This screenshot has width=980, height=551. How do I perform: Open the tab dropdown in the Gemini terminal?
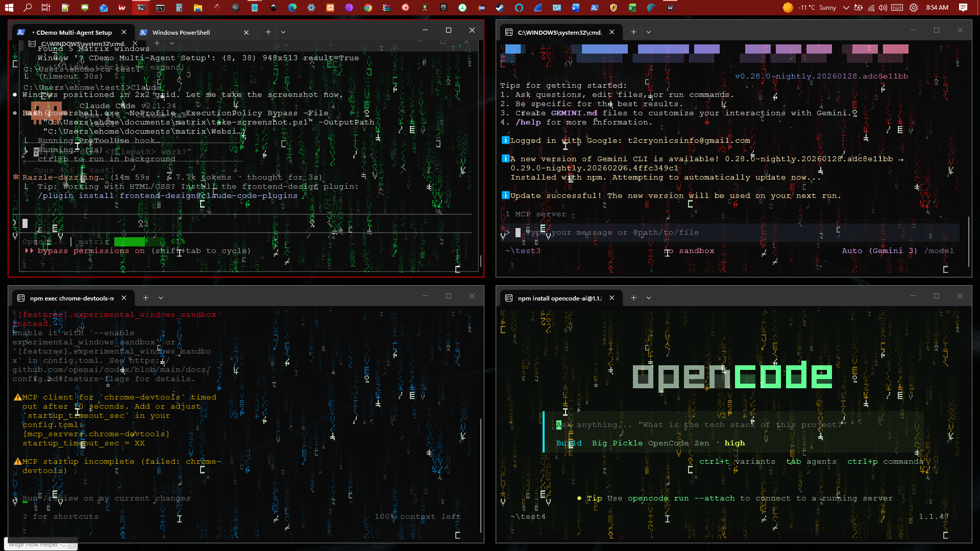pyautogui.click(x=649, y=32)
